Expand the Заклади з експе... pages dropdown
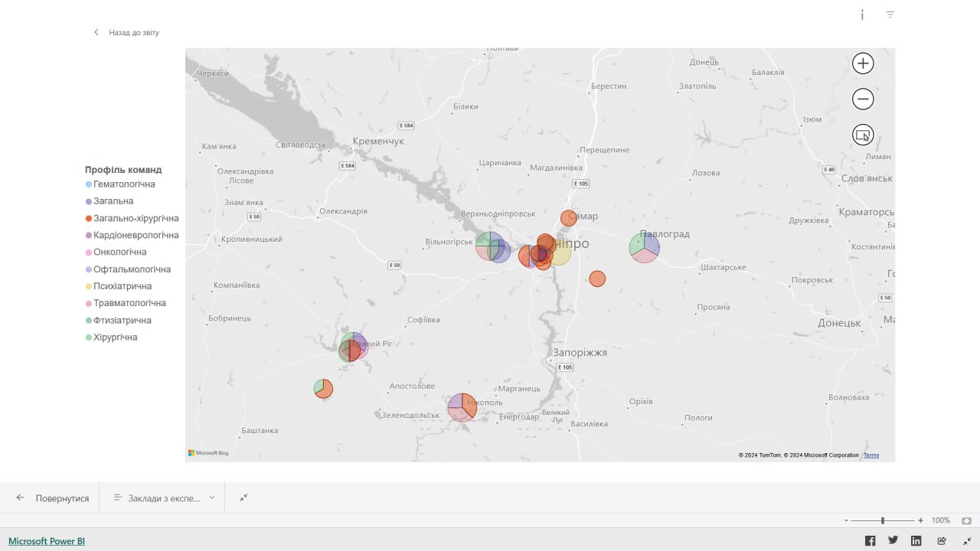Viewport: 980px width, 551px height. click(165, 497)
